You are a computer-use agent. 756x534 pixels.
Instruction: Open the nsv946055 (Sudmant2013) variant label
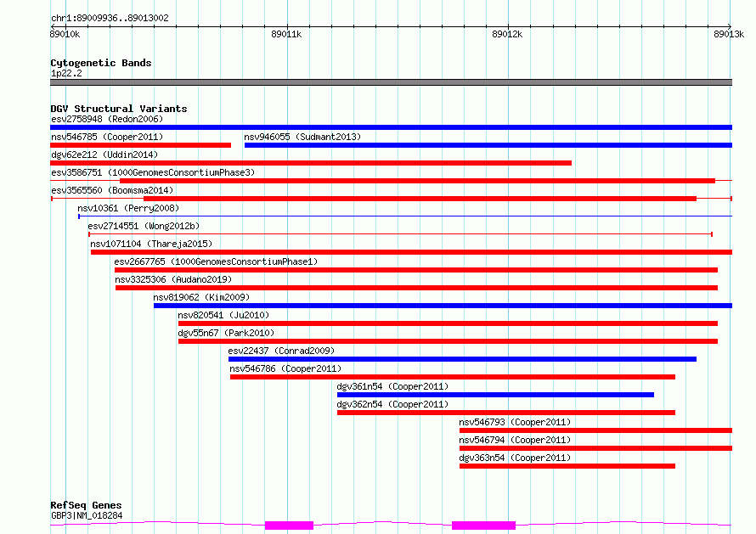pos(302,137)
